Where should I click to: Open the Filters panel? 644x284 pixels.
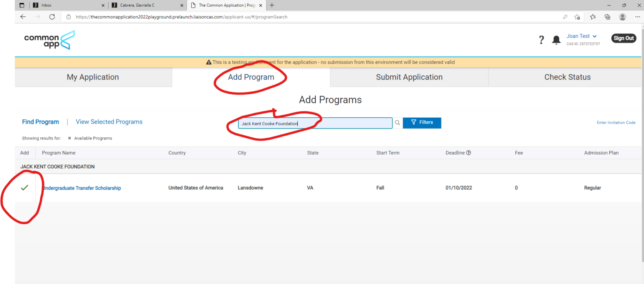[x=422, y=123]
